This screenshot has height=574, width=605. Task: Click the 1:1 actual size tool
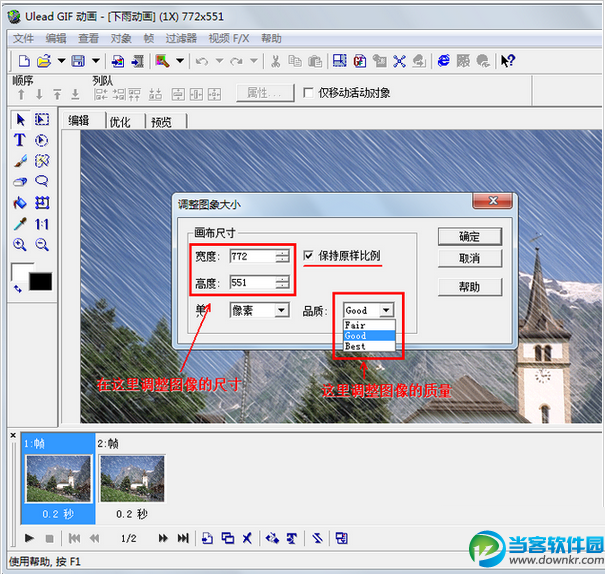[42, 224]
